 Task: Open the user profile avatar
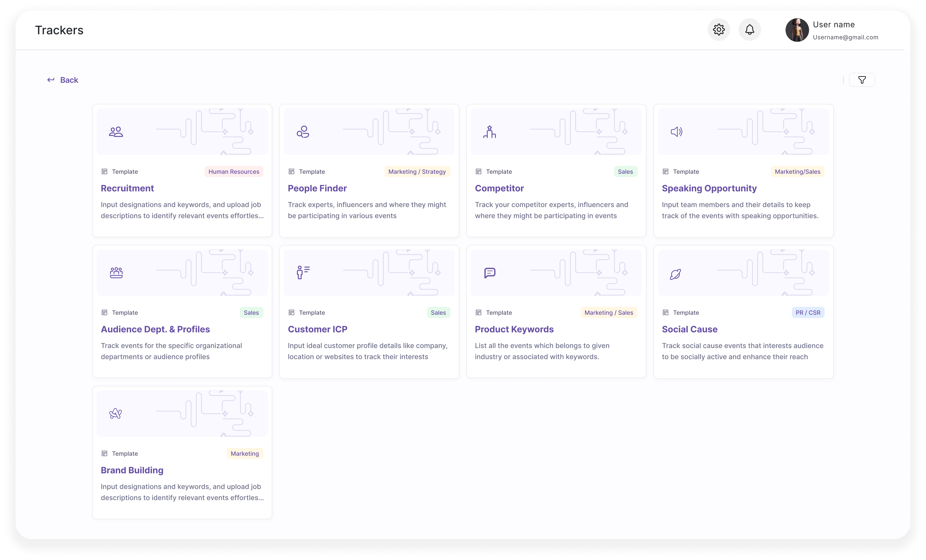pos(797,30)
